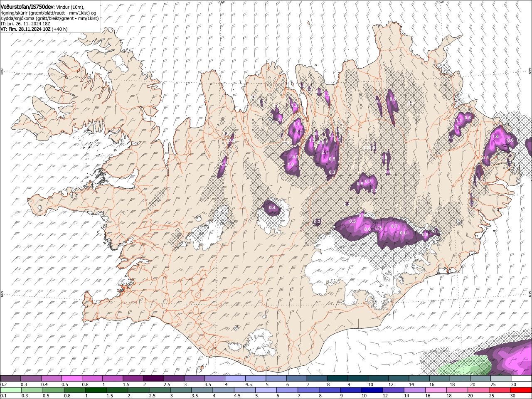Pick the bright red rain swatch above 30
This screenshot has height=399, width=532.
click(521, 390)
